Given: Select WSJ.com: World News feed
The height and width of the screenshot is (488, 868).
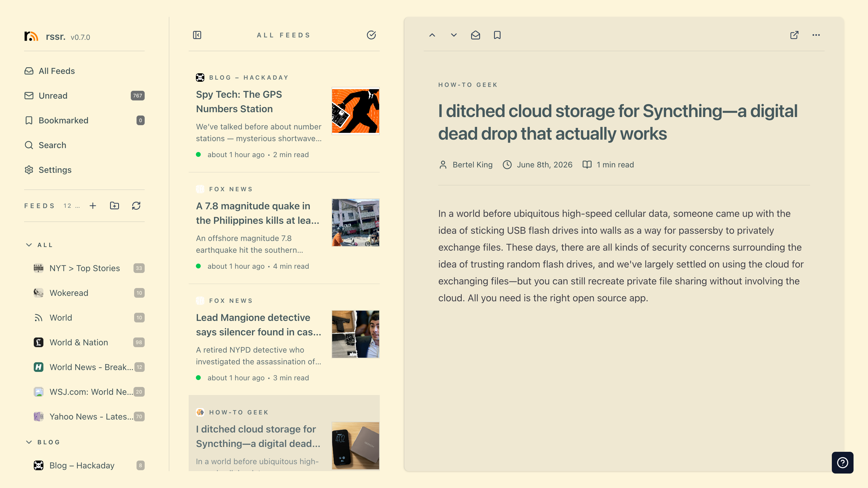Looking at the screenshot, I should point(89,391).
